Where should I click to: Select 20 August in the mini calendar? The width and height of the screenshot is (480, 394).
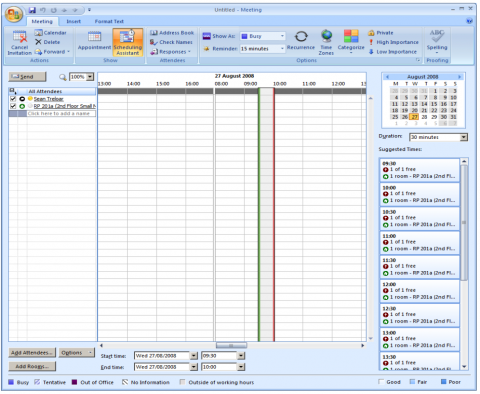(x=414, y=110)
